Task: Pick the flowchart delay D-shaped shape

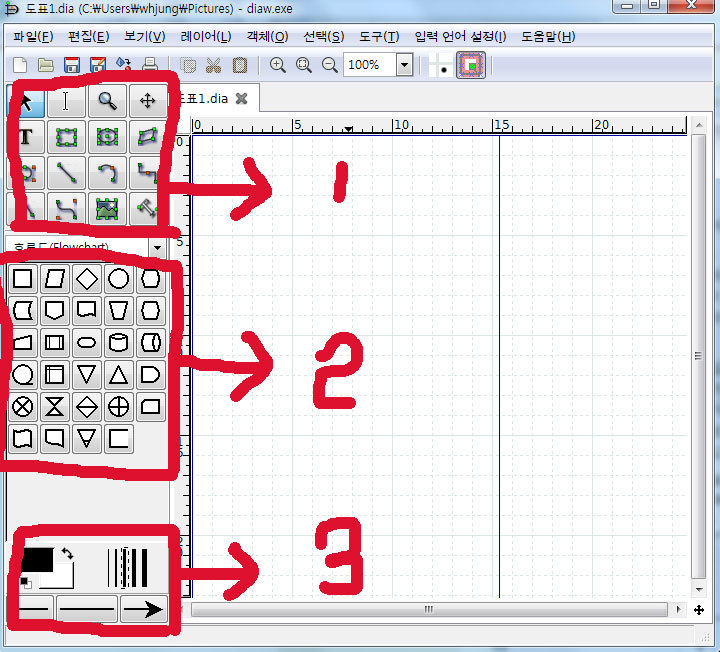Action: [151, 375]
